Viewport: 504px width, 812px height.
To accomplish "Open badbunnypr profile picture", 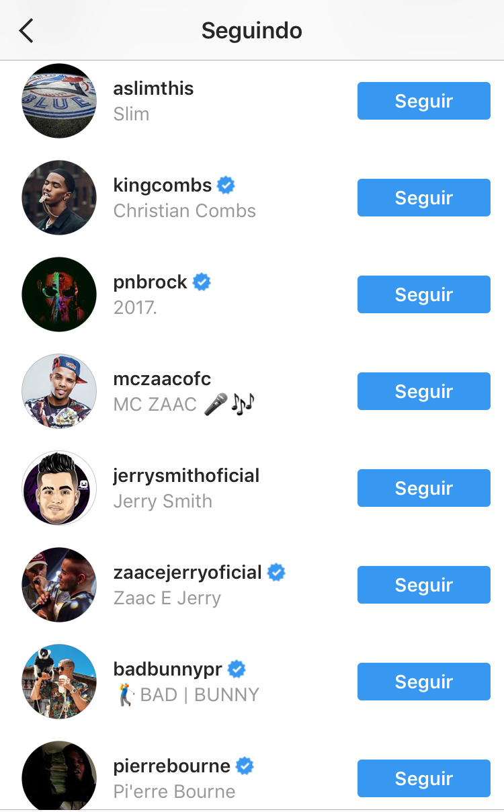I will 59,682.
